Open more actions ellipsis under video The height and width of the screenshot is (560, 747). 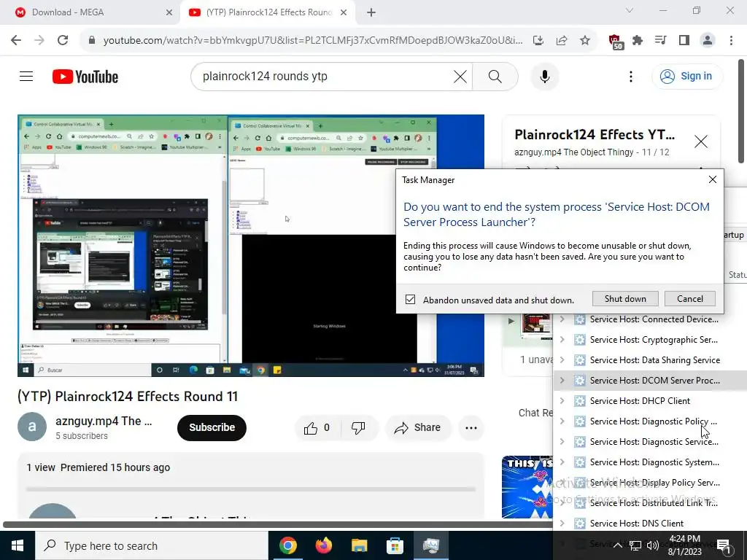click(471, 427)
